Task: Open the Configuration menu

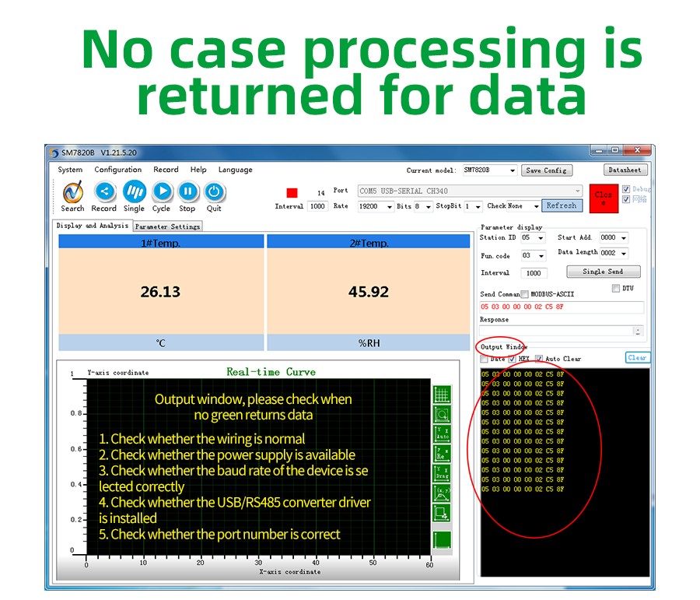Action: (x=117, y=170)
